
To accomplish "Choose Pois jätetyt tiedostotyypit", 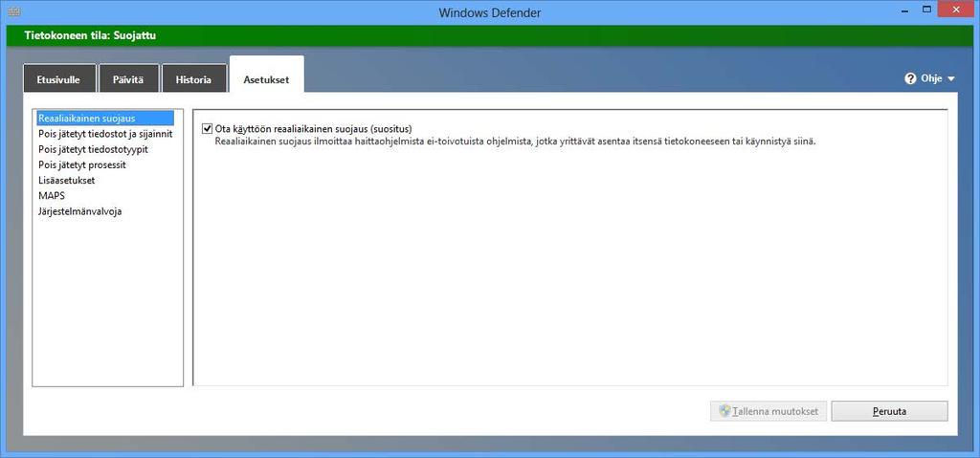I will (93, 149).
